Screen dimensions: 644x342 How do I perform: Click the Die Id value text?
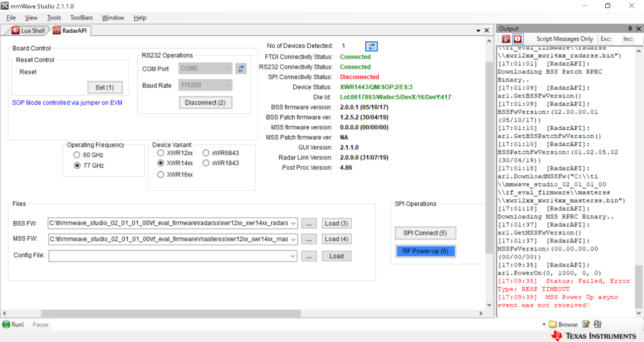pos(395,97)
